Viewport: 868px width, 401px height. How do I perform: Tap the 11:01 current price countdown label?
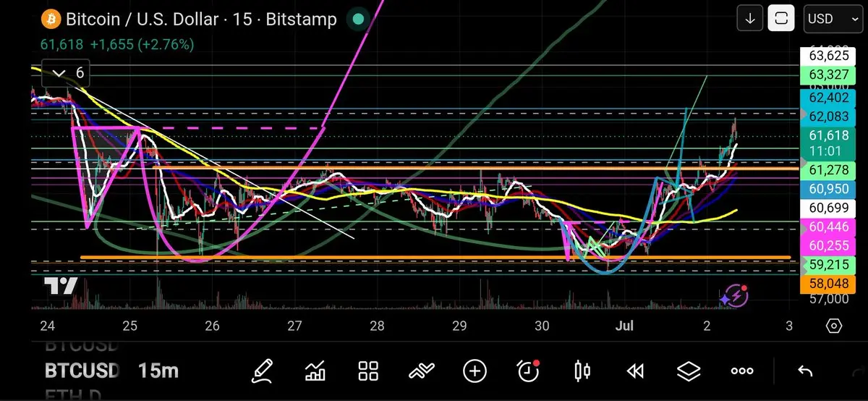point(829,150)
